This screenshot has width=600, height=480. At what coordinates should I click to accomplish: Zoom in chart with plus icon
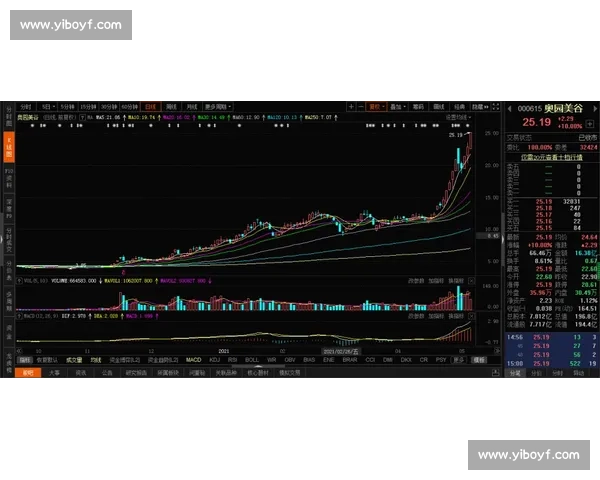(x=351, y=107)
